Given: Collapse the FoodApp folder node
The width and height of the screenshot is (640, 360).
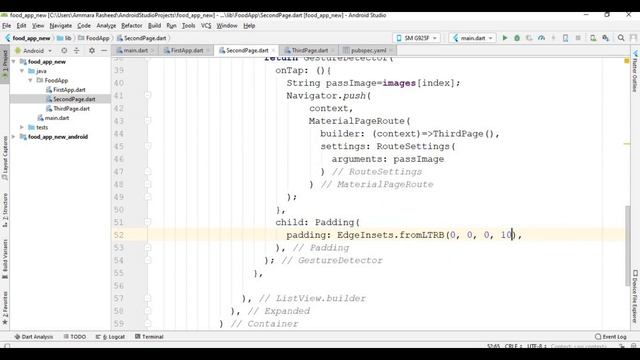Looking at the screenshot, I should [x=30, y=80].
